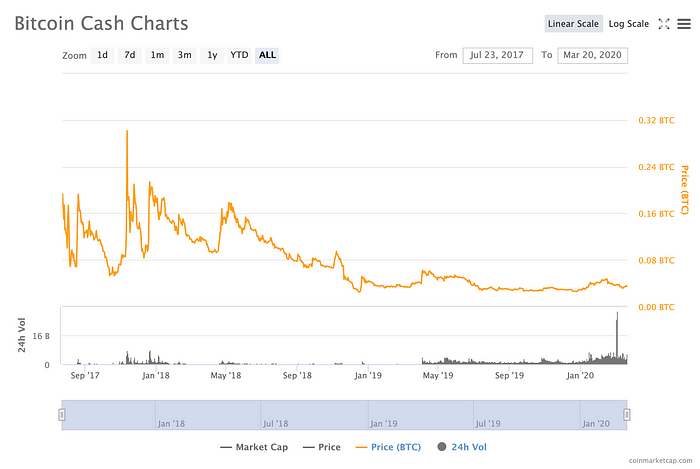Click the large 2020 volume spike bar
Screen dimensions: 700x469
(x=617, y=338)
